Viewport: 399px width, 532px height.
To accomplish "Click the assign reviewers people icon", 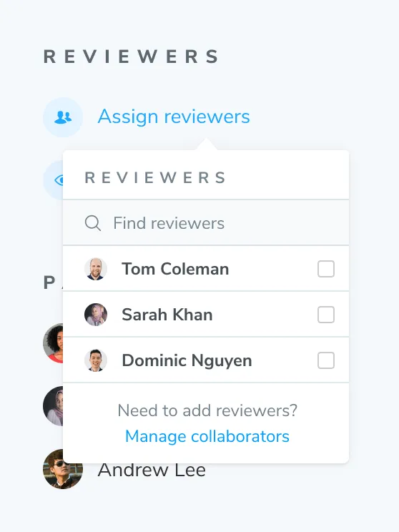I will tap(63, 117).
